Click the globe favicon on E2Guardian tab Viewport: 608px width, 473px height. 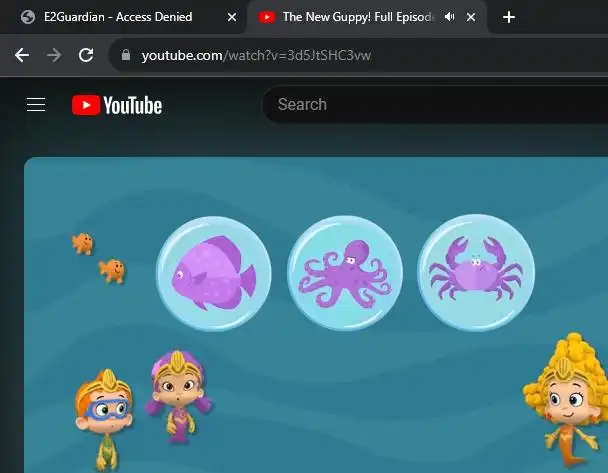28,17
